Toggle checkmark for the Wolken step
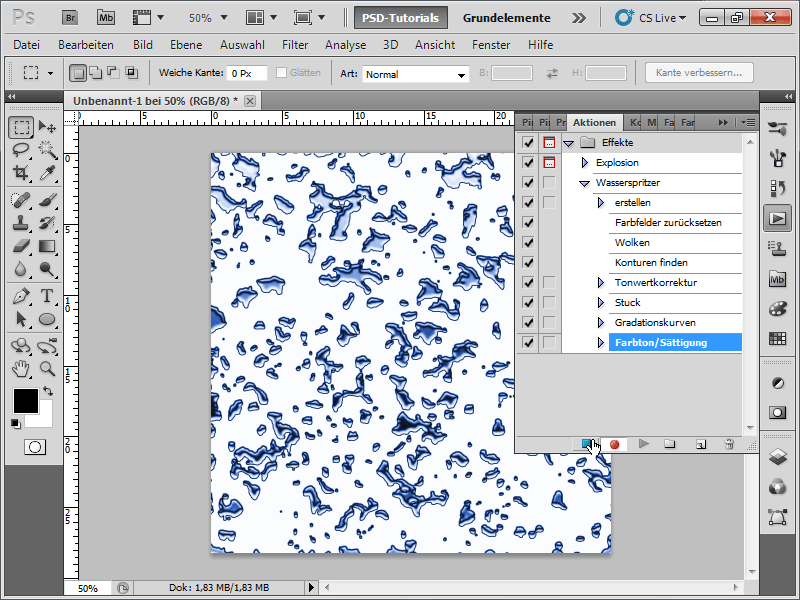The height and width of the screenshot is (600, 800). (x=528, y=243)
